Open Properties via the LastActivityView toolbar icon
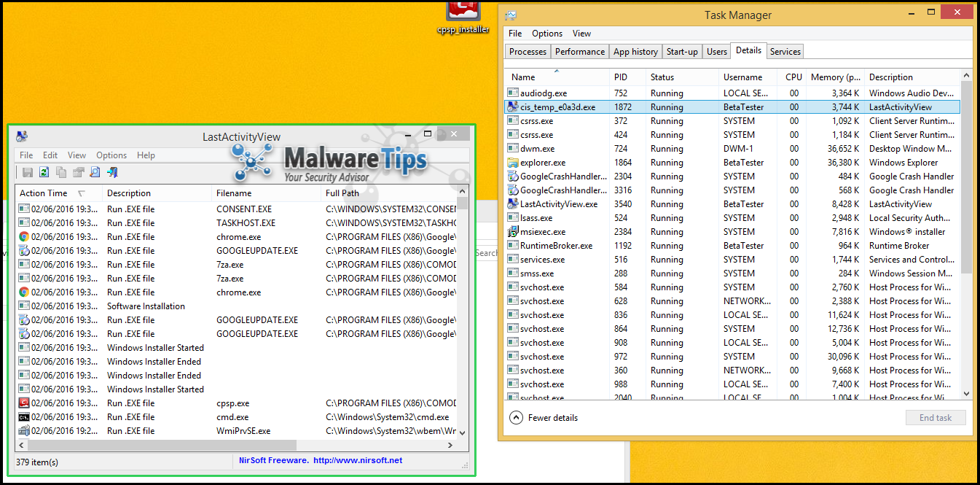This screenshot has width=980, height=485. coord(78,172)
